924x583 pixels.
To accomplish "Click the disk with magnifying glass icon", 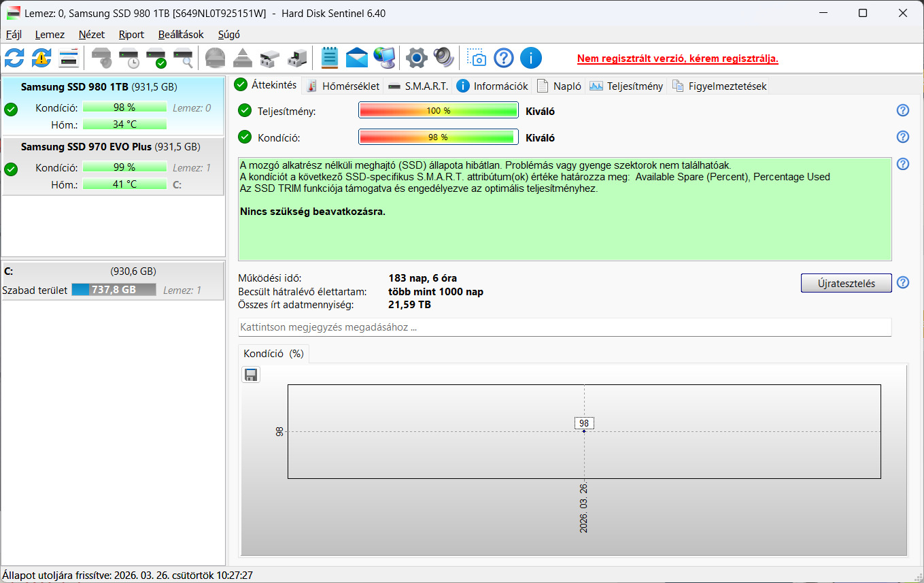I will (x=183, y=58).
